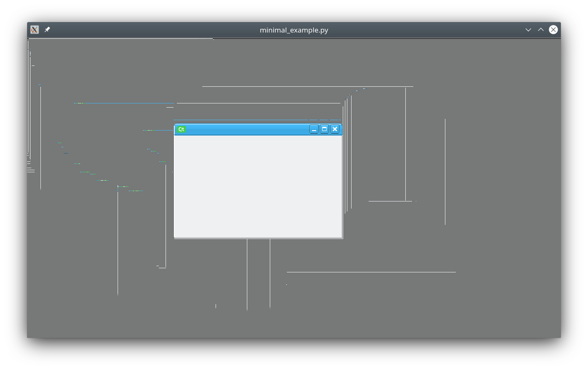Click the minimal_example.py title text
The height and width of the screenshot is (370, 588).
(x=294, y=30)
